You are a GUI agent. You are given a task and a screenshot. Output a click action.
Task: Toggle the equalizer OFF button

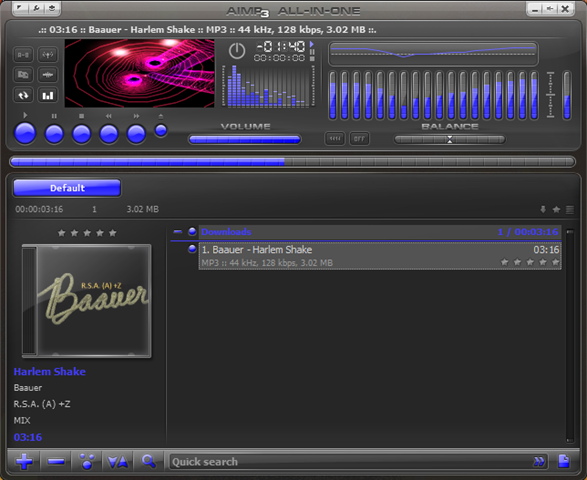[359, 139]
